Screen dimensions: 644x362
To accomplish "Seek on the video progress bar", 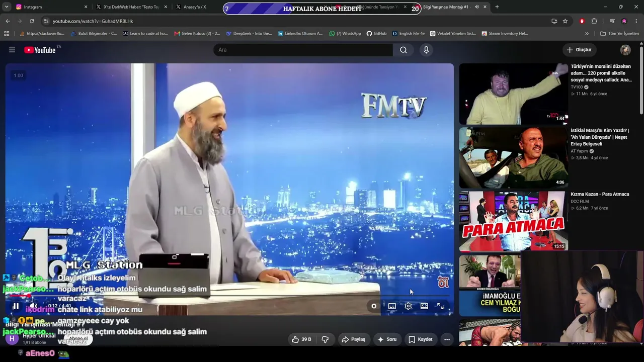I will coord(229,297).
